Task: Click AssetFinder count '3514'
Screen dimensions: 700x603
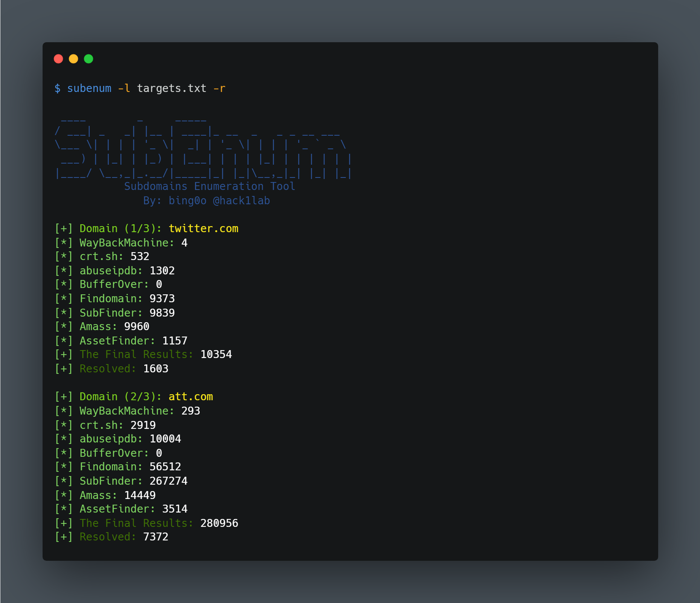Action: pyautogui.click(x=175, y=509)
